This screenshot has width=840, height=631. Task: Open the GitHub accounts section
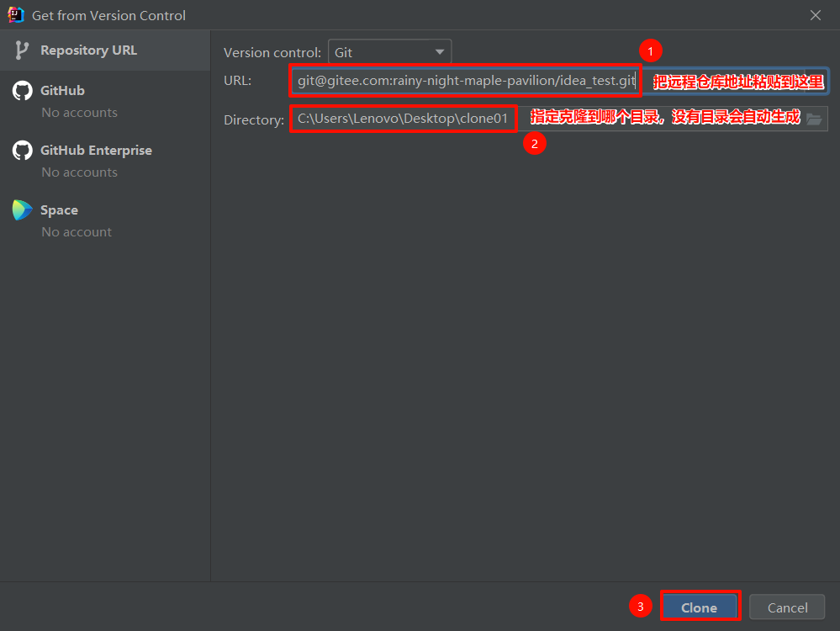pos(105,101)
